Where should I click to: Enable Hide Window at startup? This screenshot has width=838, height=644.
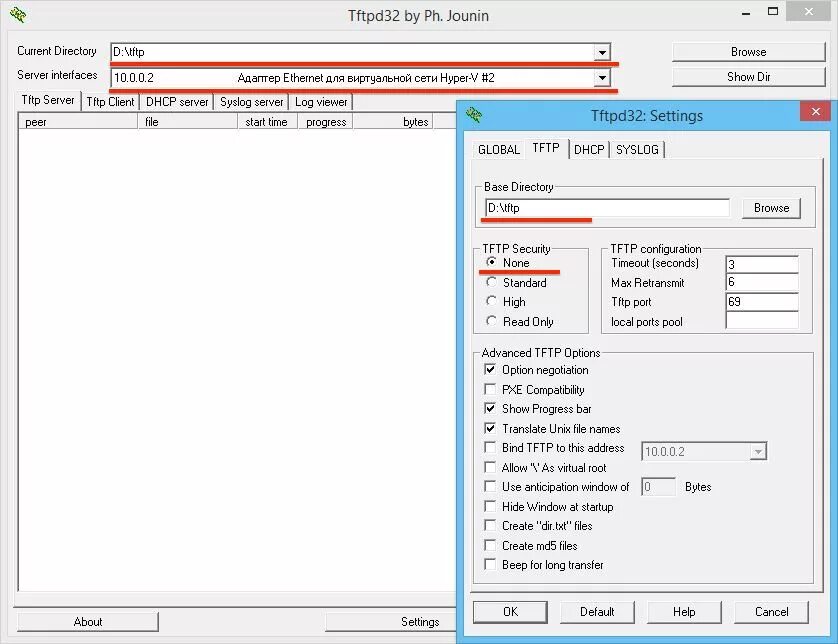coord(490,506)
